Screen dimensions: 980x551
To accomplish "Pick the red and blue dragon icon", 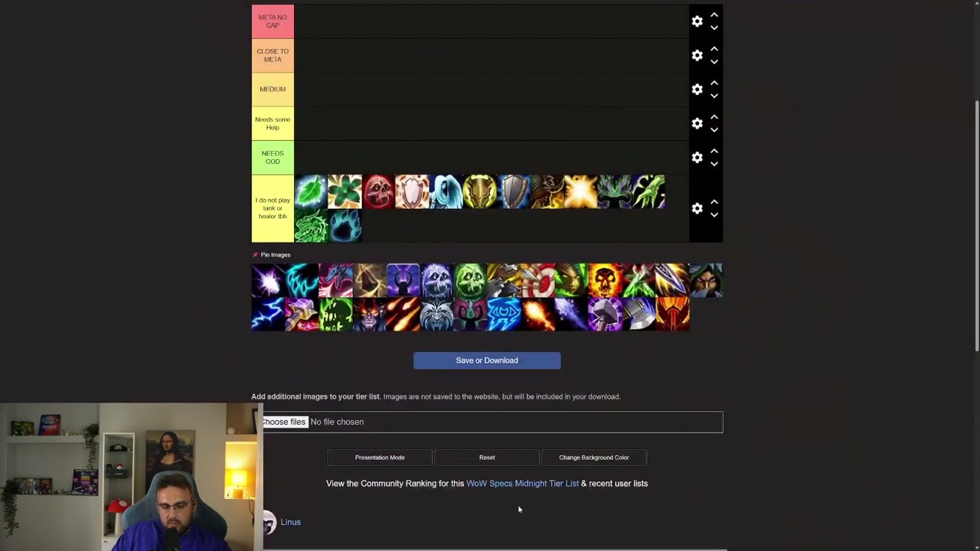I will point(335,280).
